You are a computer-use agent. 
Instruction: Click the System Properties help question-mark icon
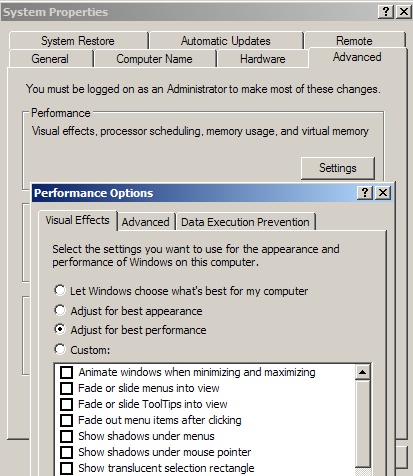(x=386, y=12)
